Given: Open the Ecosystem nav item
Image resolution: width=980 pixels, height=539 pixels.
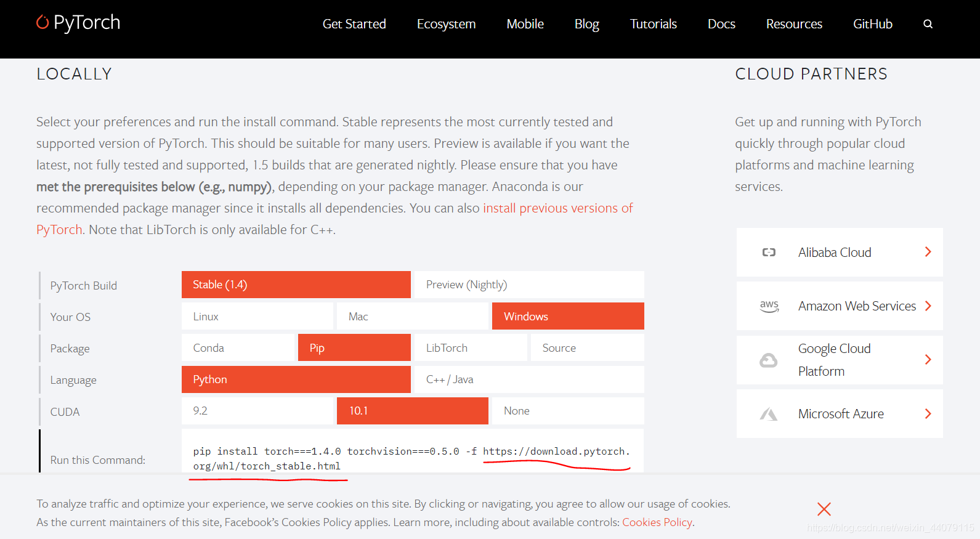Looking at the screenshot, I should pyautogui.click(x=446, y=24).
